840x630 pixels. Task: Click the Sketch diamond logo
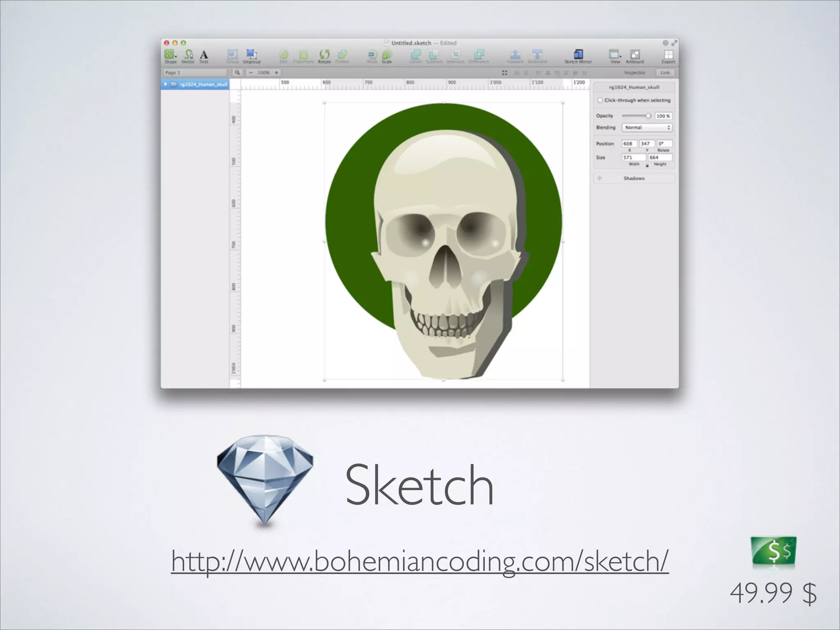coord(265,481)
